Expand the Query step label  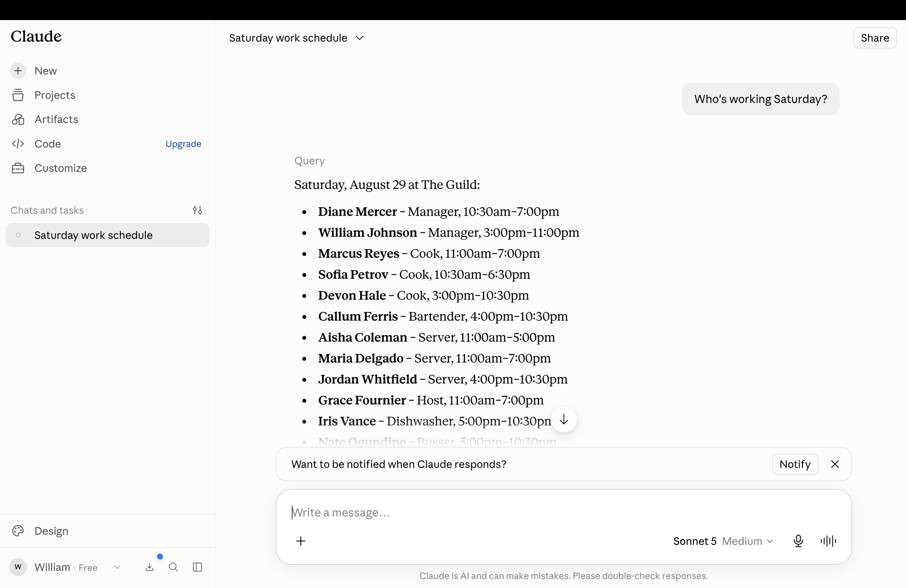pos(309,161)
